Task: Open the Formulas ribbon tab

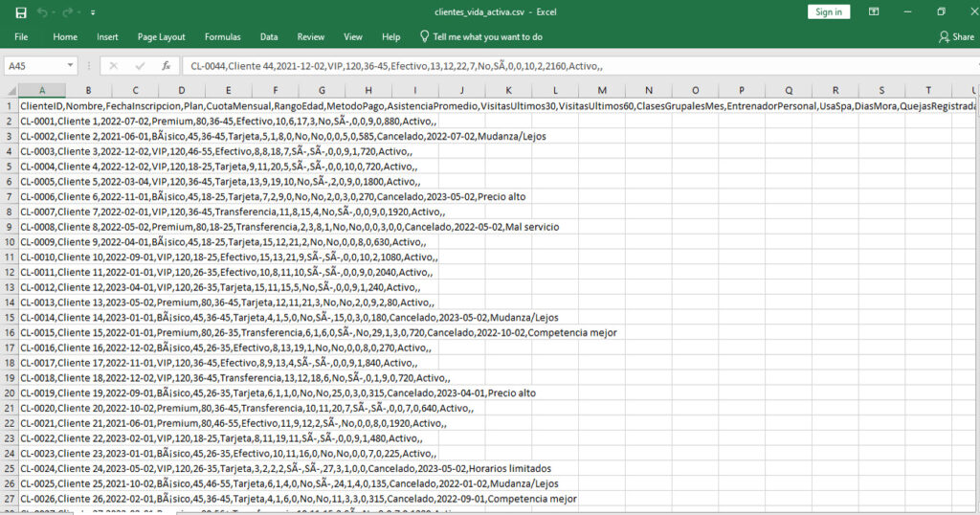Action: pyautogui.click(x=222, y=36)
